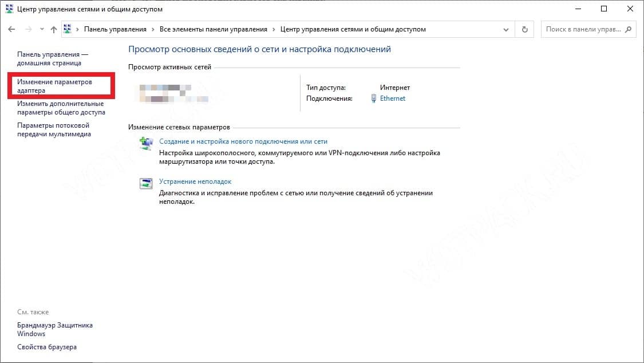The height and width of the screenshot is (363, 644).
Task: Open the address bar history dropdown arrow
Action: coord(505,29)
